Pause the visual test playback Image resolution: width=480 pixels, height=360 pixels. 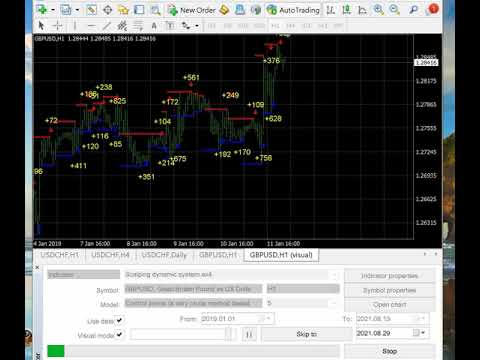coord(249,334)
